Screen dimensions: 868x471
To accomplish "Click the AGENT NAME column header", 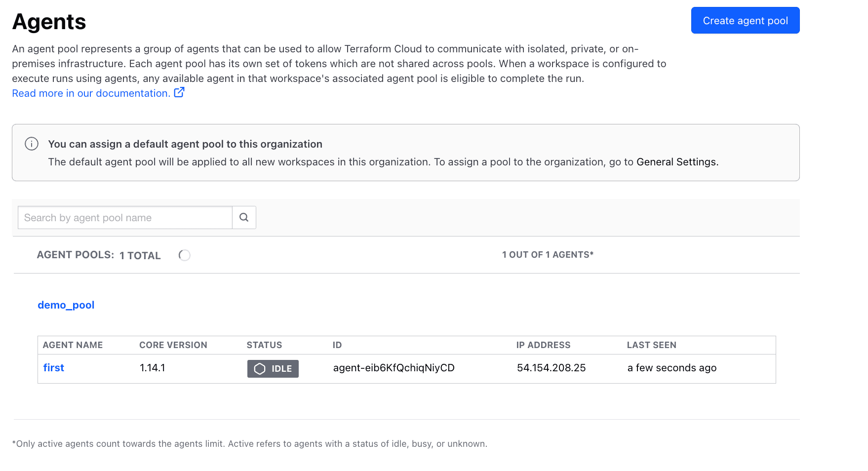I will [x=72, y=345].
